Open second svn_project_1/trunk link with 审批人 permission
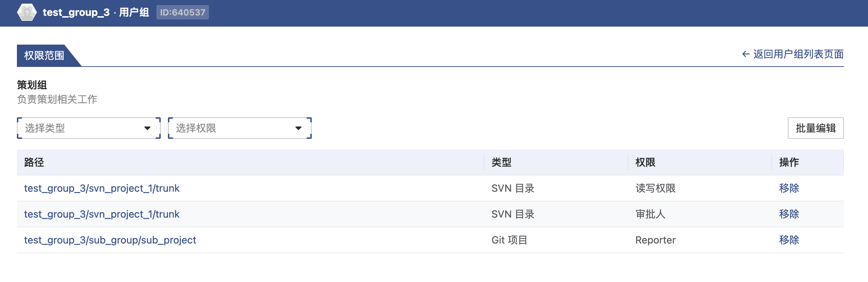Screen dimensions: 868x282 102,214
